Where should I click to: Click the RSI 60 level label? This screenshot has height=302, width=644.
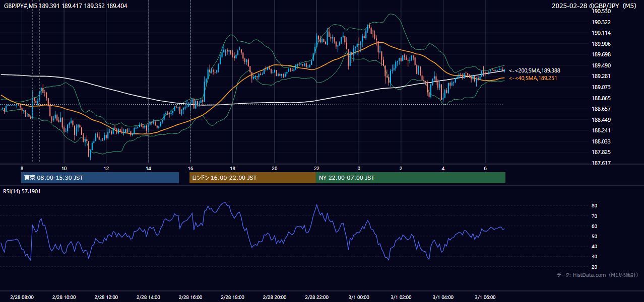coord(595,226)
